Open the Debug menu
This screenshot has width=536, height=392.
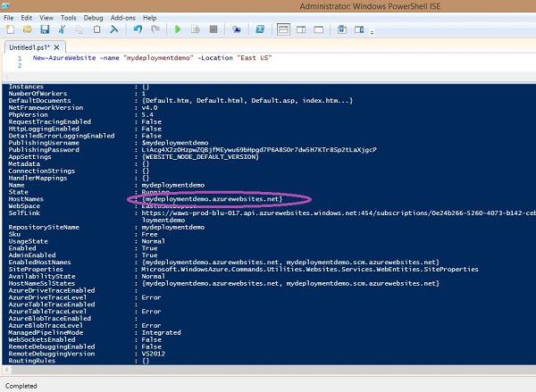coord(93,18)
